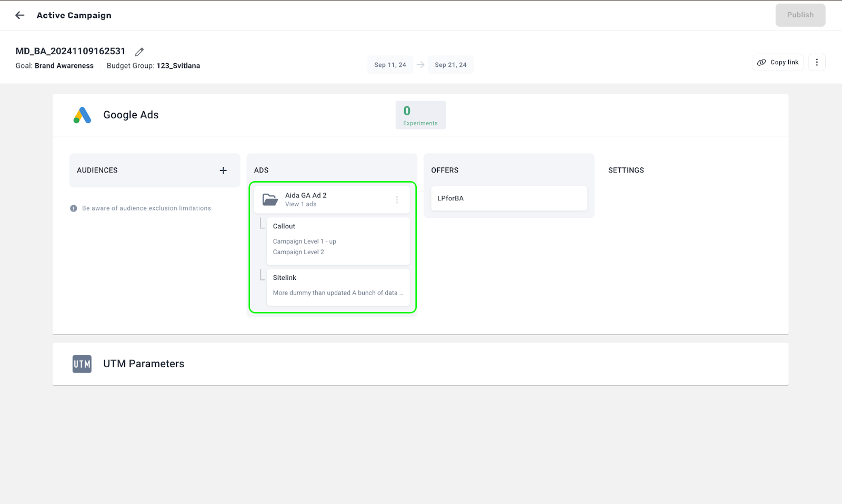Image resolution: width=842 pixels, height=504 pixels.
Task: Select the LPforBA offer
Action: pos(509,198)
